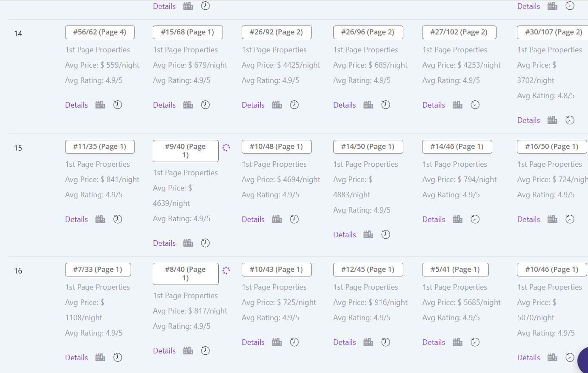Click the #15/68 (Page 1) rank badge

point(188,32)
